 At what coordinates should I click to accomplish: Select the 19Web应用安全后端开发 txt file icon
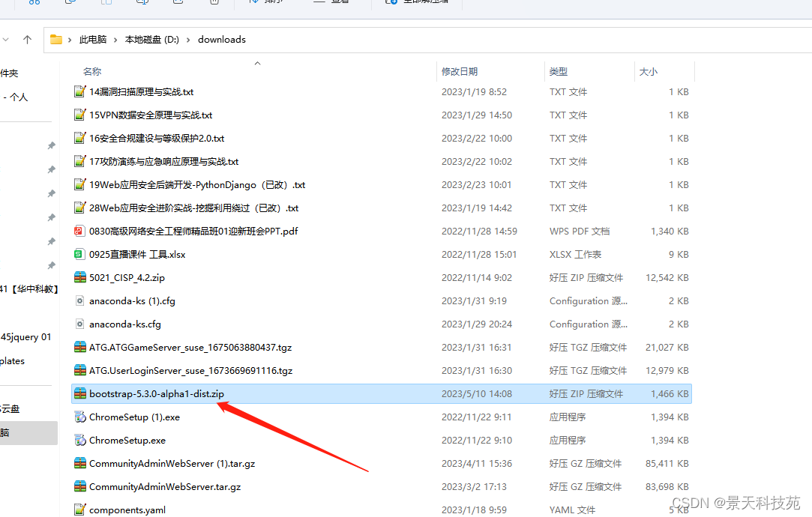(x=79, y=185)
